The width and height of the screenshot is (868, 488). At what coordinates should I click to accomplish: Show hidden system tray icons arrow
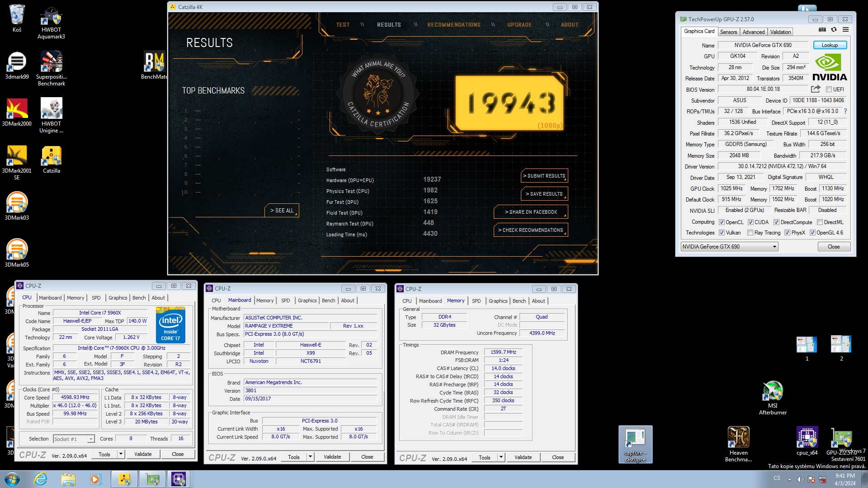tap(789, 479)
